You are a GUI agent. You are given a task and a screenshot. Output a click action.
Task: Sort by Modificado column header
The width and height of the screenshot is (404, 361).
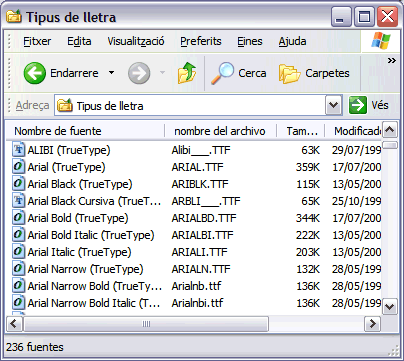pyautogui.click(x=354, y=131)
